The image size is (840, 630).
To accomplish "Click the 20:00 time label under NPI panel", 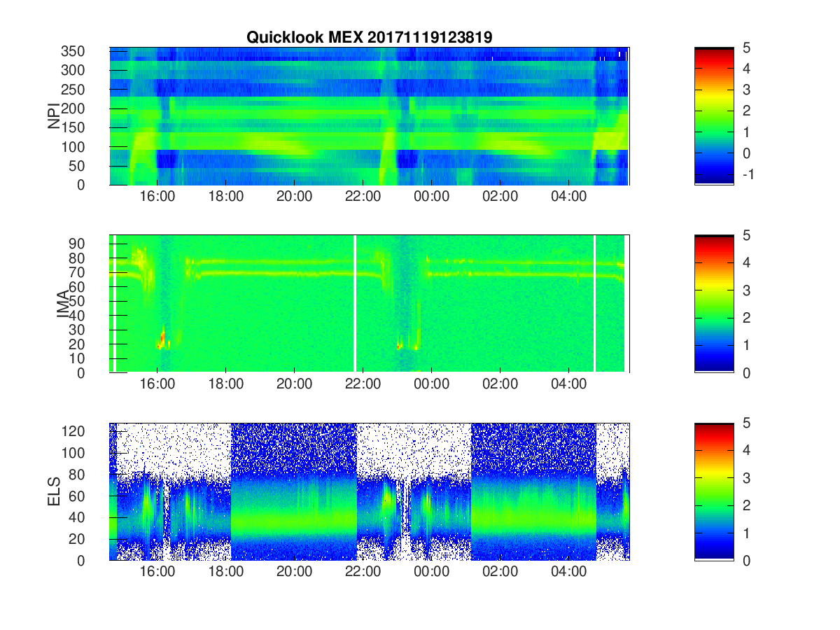I will pos(295,197).
